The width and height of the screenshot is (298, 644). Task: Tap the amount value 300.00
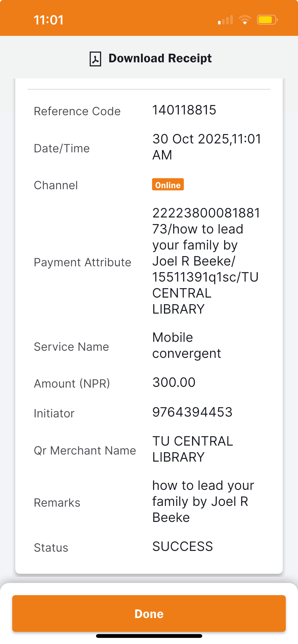tap(174, 382)
